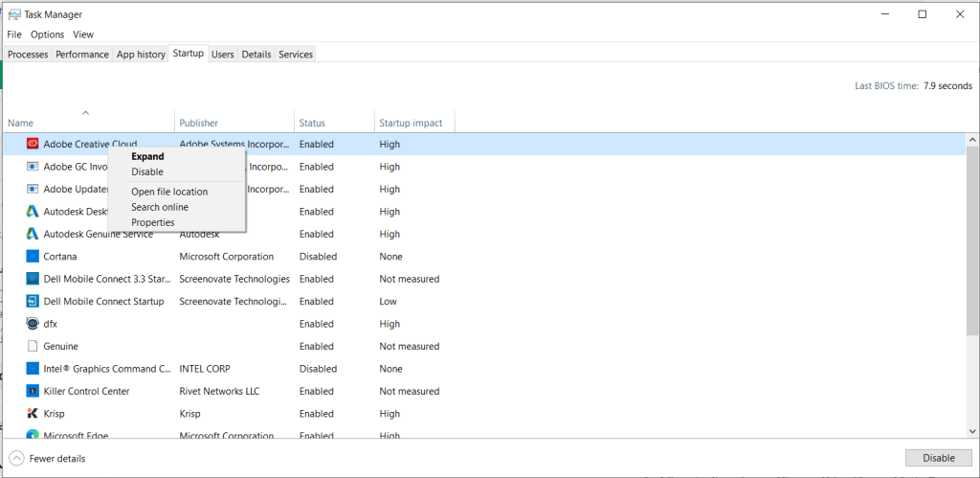Choose Expand in the context menu
Viewport: 980px width, 478px height.
[x=147, y=157]
